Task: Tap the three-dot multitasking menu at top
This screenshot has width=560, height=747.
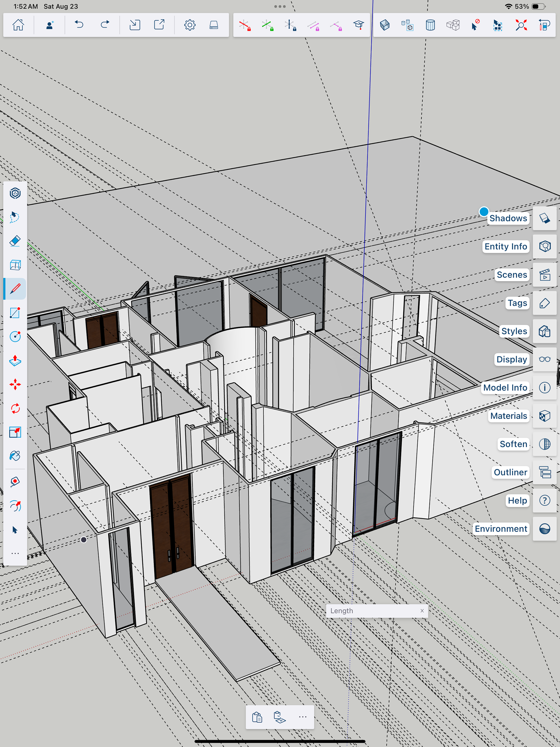Action: tap(280, 6)
